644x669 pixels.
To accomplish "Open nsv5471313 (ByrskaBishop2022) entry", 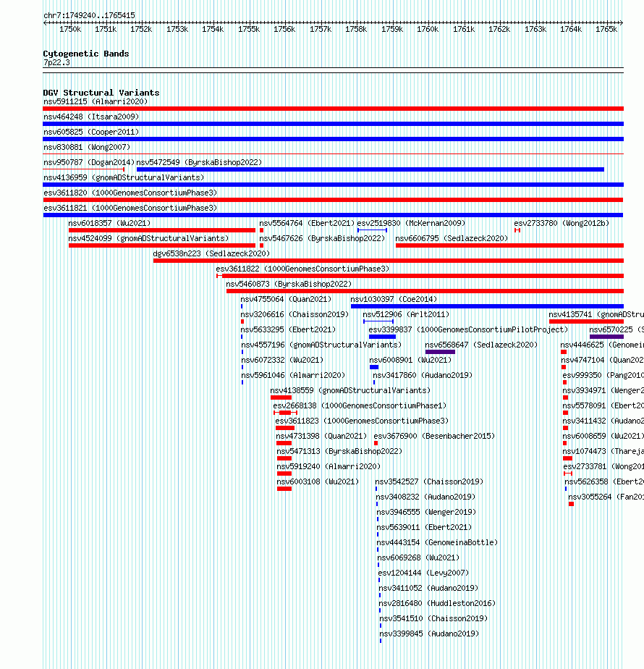I will tap(339, 451).
